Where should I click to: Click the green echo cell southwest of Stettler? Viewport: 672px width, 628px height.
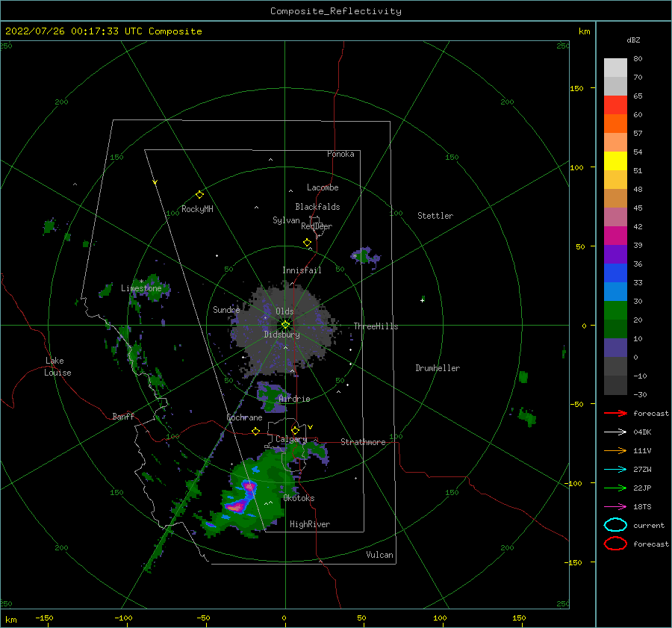[364, 256]
